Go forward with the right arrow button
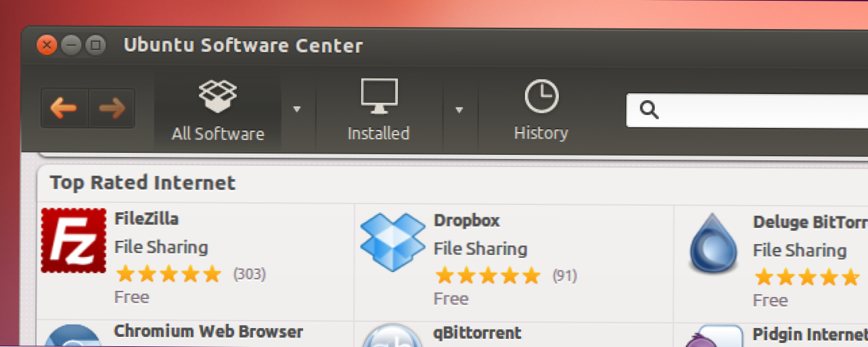 click(x=112, y=108)
